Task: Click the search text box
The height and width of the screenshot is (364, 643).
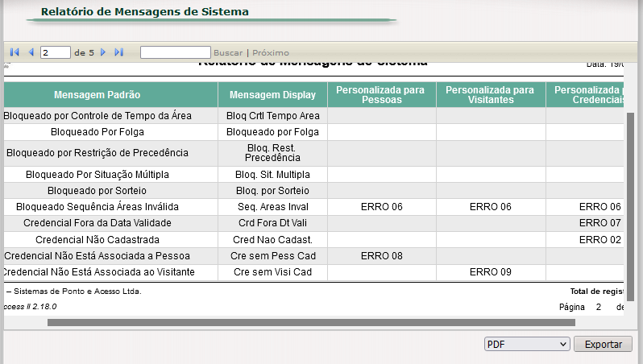Action: pos(176,52)
